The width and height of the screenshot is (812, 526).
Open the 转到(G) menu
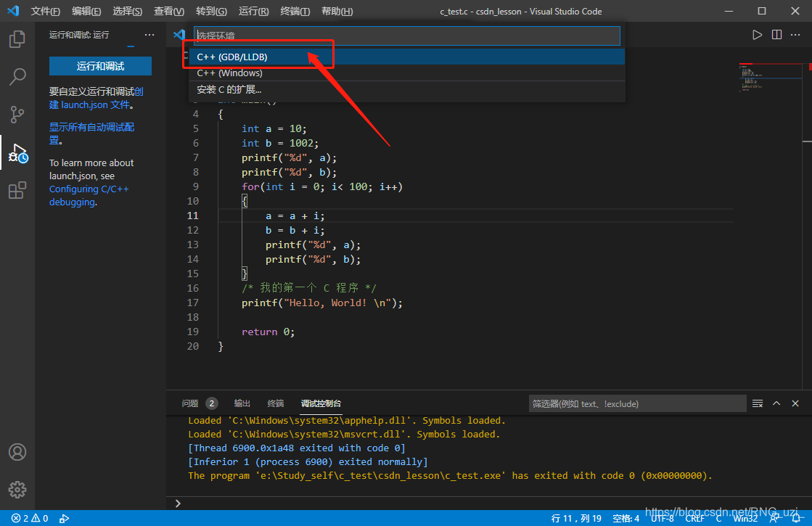click(211, 11)
